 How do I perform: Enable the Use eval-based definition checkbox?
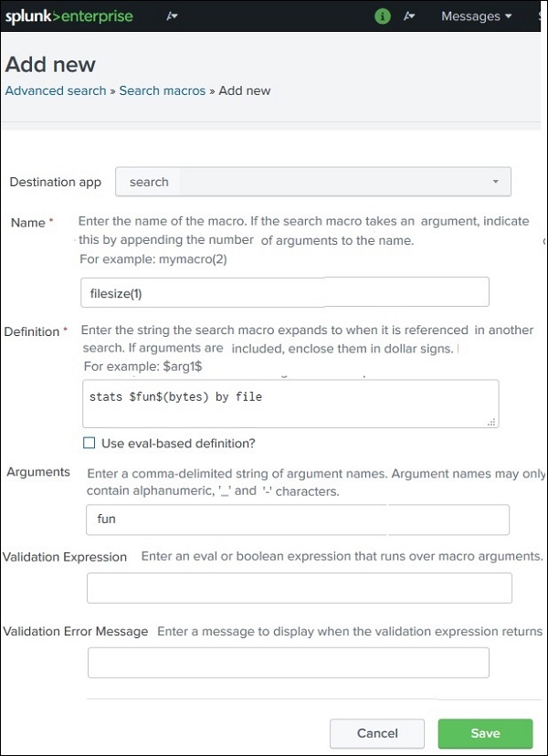(90, 443)
